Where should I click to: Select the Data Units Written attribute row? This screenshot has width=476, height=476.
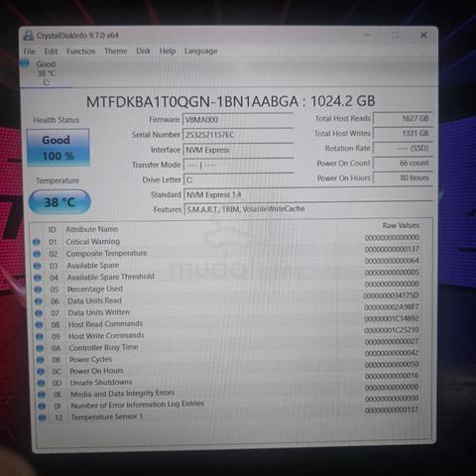click(228, 312)
